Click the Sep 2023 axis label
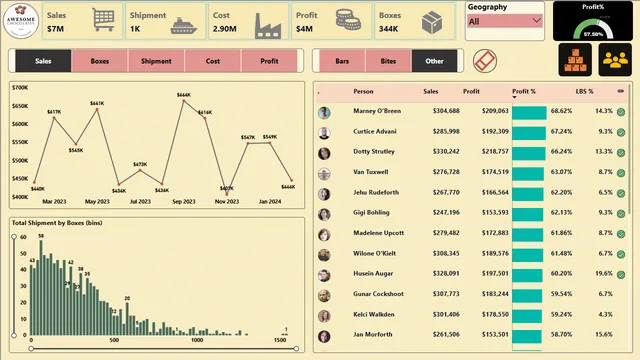The image size is (640, 360). (x=184, y=202)
